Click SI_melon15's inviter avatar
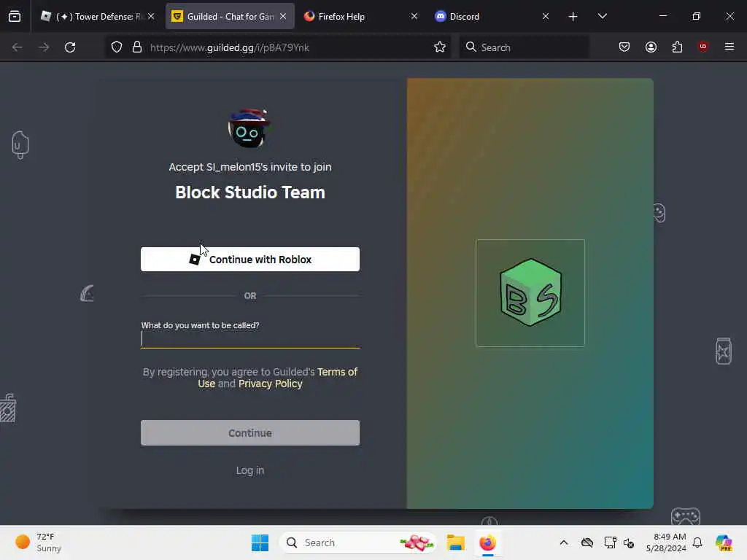The height and width of the screenshot is (560, 747). (x=249, y=128)
